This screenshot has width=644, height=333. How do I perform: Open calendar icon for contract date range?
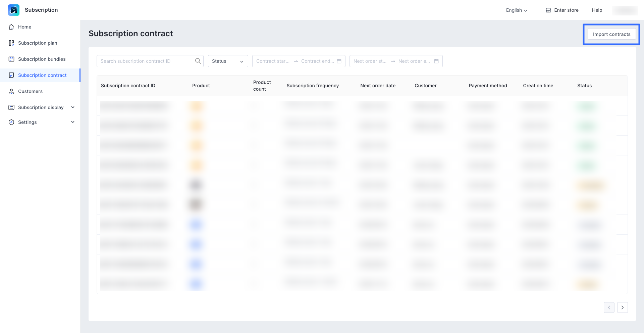point(339,61)
